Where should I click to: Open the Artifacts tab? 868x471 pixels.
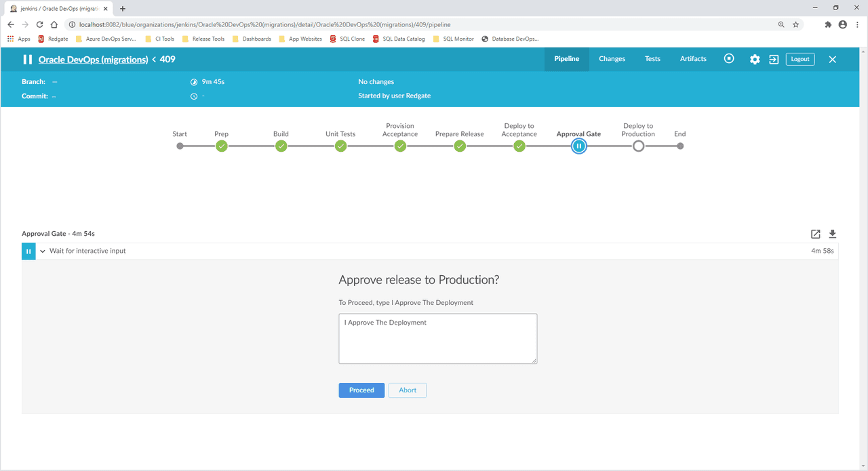coord(693,59)
